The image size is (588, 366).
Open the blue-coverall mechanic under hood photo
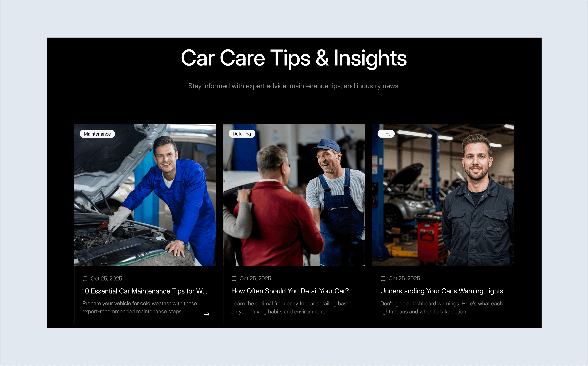[145, 195]
